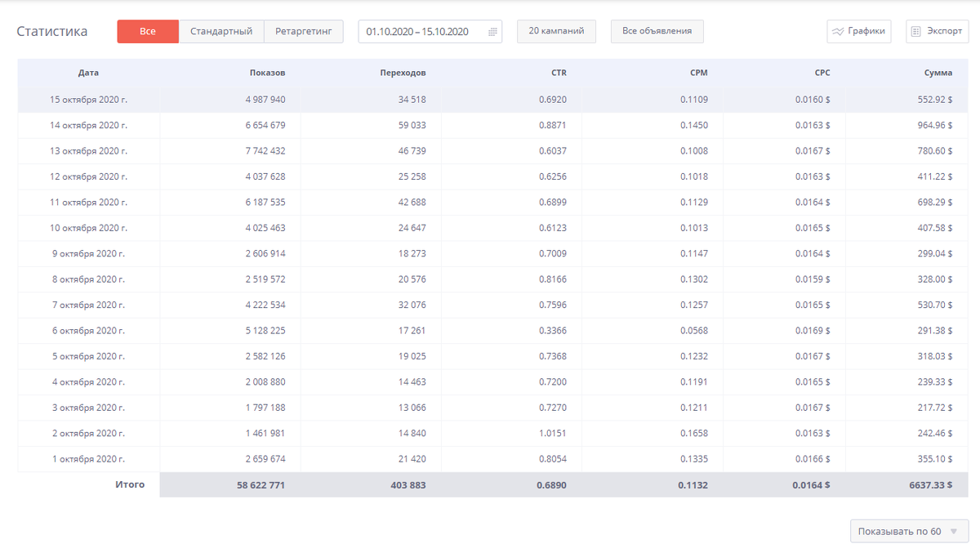Click the sum value "964.96 $"
980x553 pixels.
pos(934,125)
